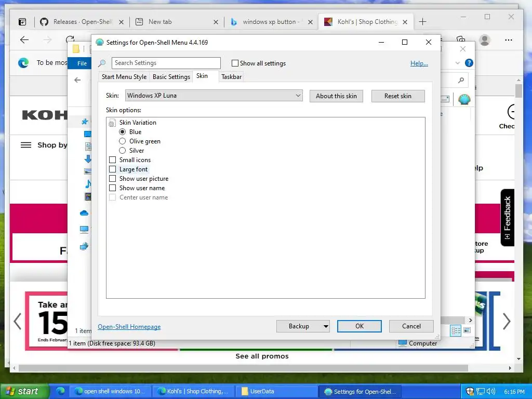Select OneDrive cloud icon in Explorer sidebar
Viewport: 532px width, 399px height.
point(84,213)
